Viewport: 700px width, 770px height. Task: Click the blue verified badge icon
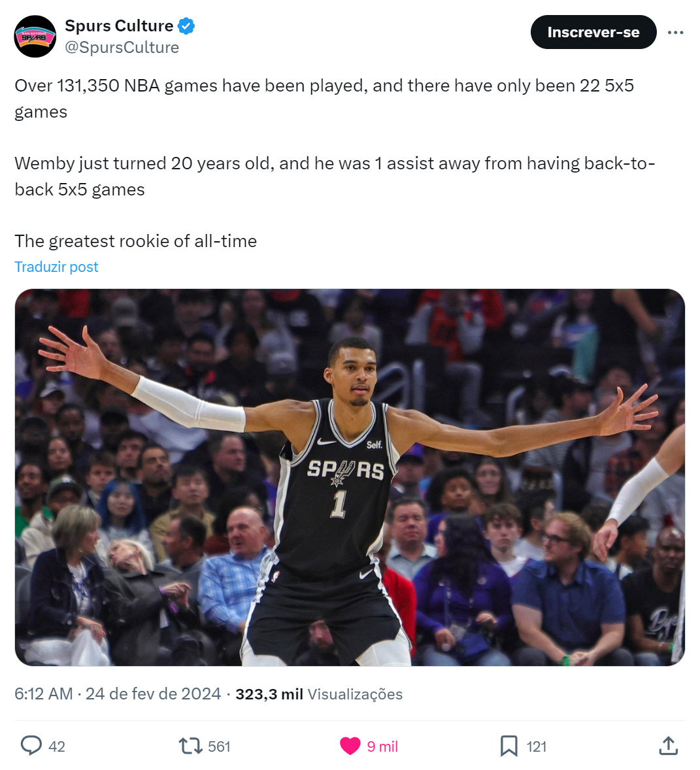click(x=186, y=25)
